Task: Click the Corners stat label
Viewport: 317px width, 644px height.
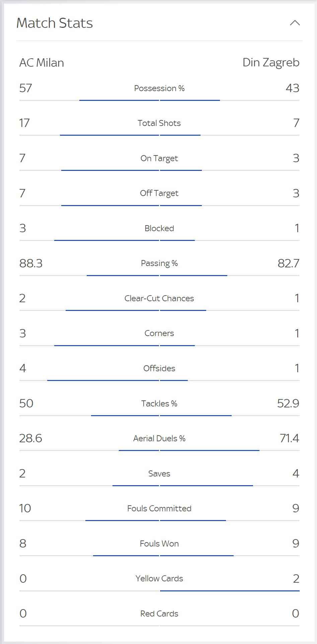Action: tap(159, 333)
